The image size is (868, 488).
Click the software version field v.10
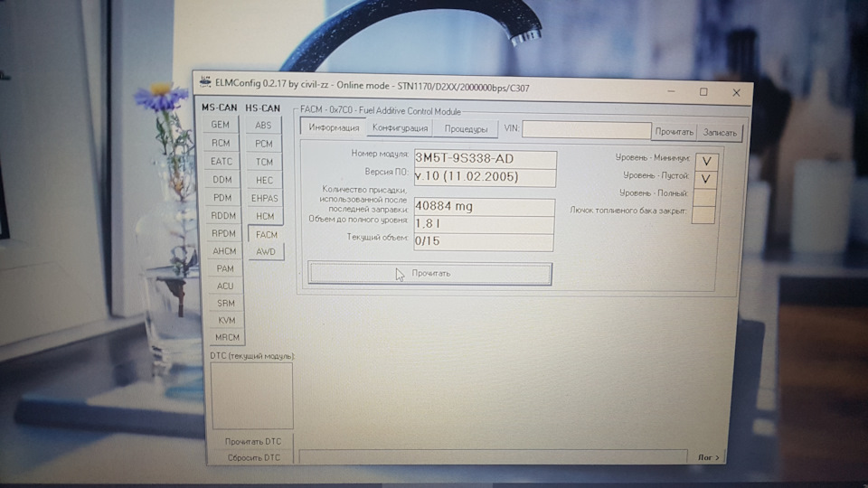tap(485, 177)
